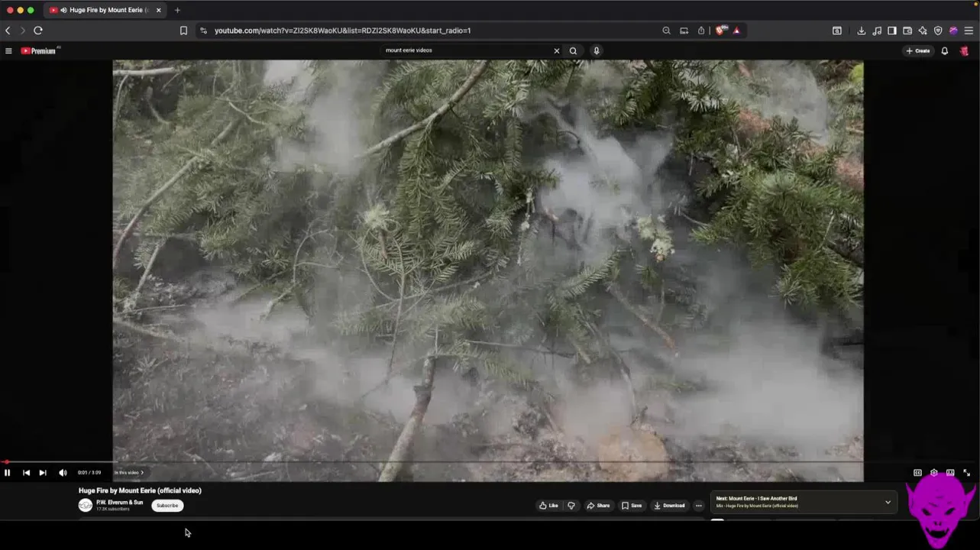980x550 pixels.
Task: Reload the current page
Action: [x=37, y=31]
